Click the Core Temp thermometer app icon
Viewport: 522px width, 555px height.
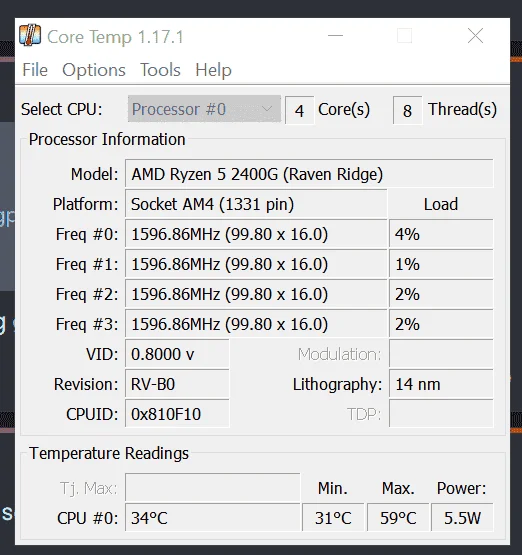30,35
